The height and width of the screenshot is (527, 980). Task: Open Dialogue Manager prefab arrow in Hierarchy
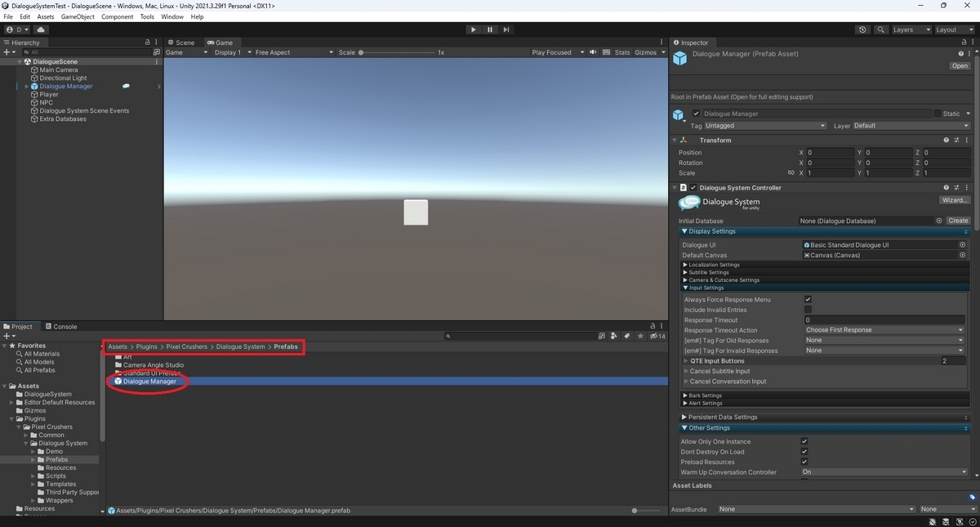(158, 86)
